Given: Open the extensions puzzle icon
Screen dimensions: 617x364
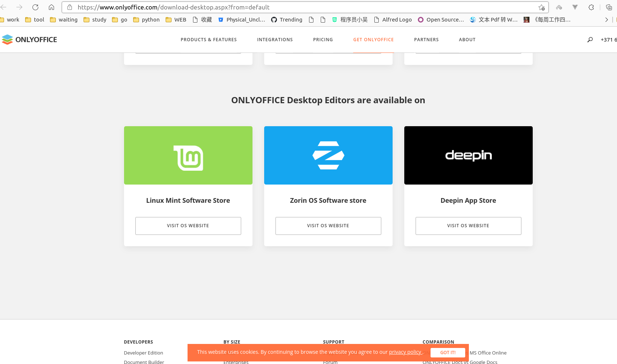Looking at the screenshot, I should pos(591,7).
